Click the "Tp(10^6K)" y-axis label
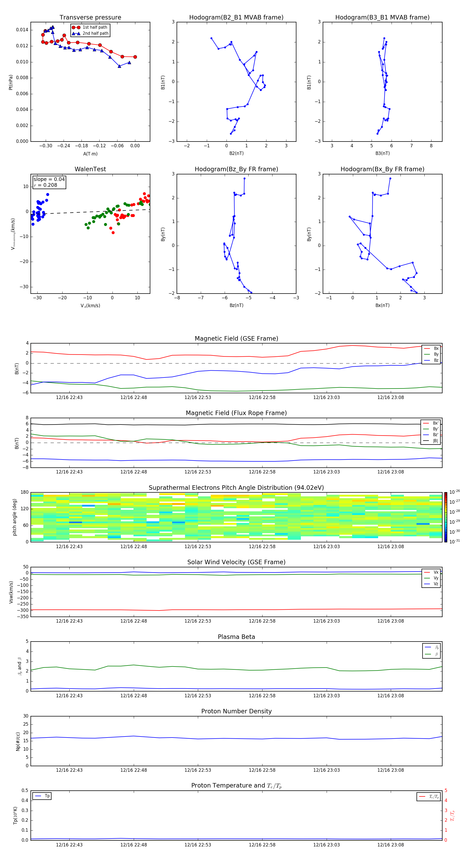The height and width of the screenshot is (868, 473). 15,815
